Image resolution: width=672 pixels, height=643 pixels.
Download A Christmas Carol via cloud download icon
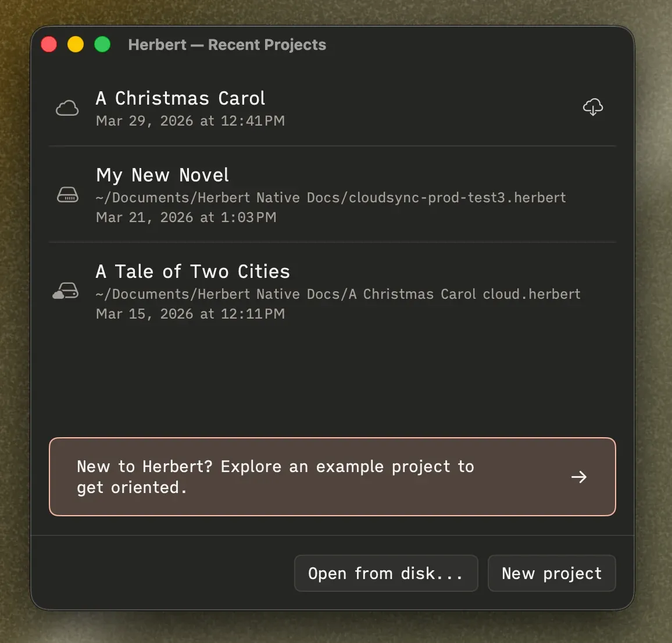click(x=593, y=107)
